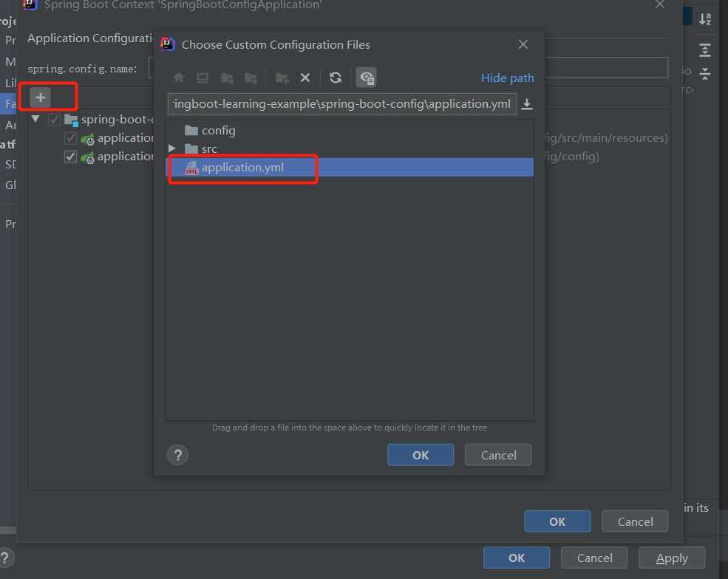728x579 pixels.
Task: Click the config folder icon
Action: point(191,131)
